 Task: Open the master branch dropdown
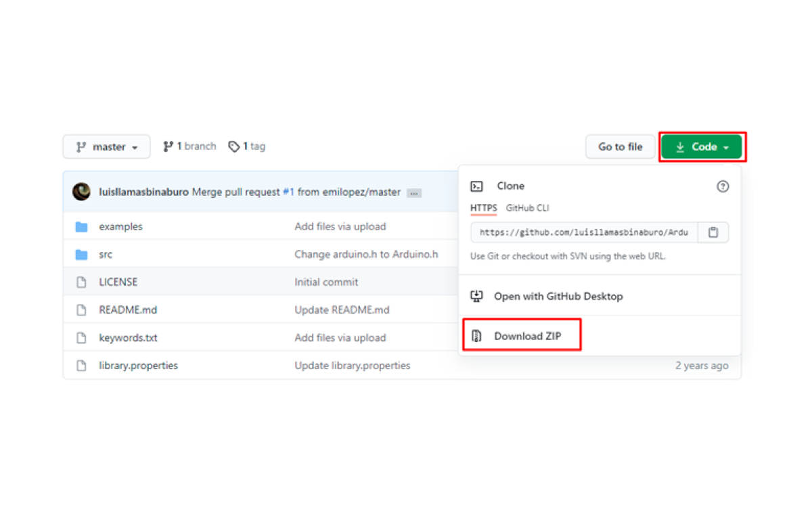(106, 147)
